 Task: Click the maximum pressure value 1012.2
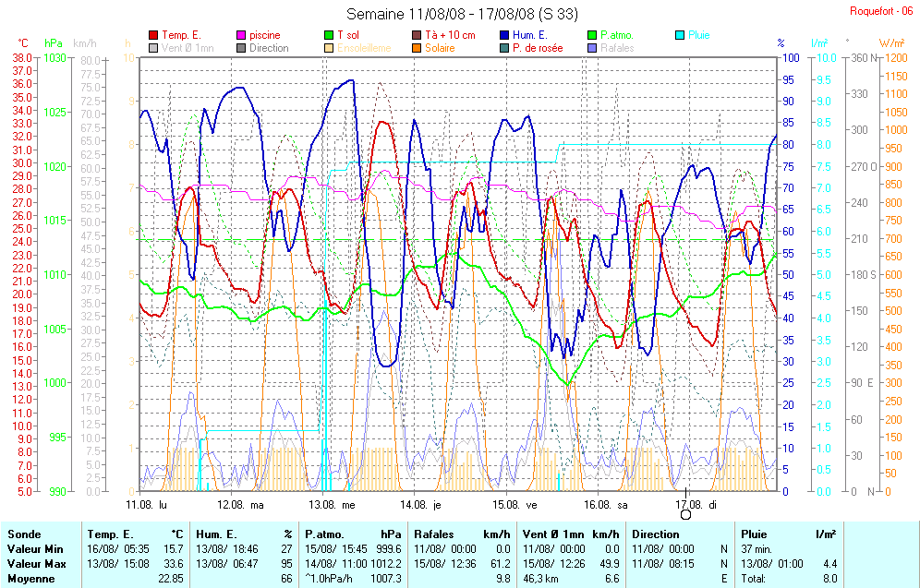pos(386,564)
